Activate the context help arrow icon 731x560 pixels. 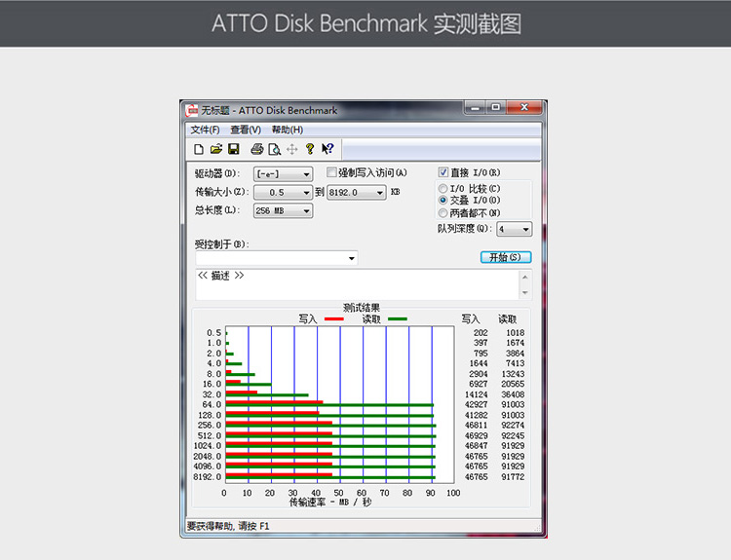[x=327, y=149]
